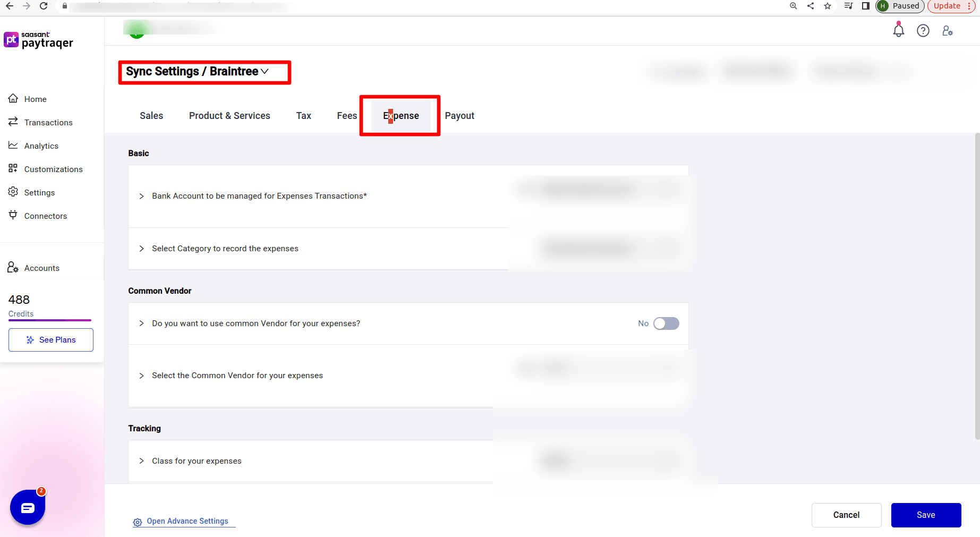Open the notifications bell icon
This screenshot has height=537, width=980.
coord(898,30)
